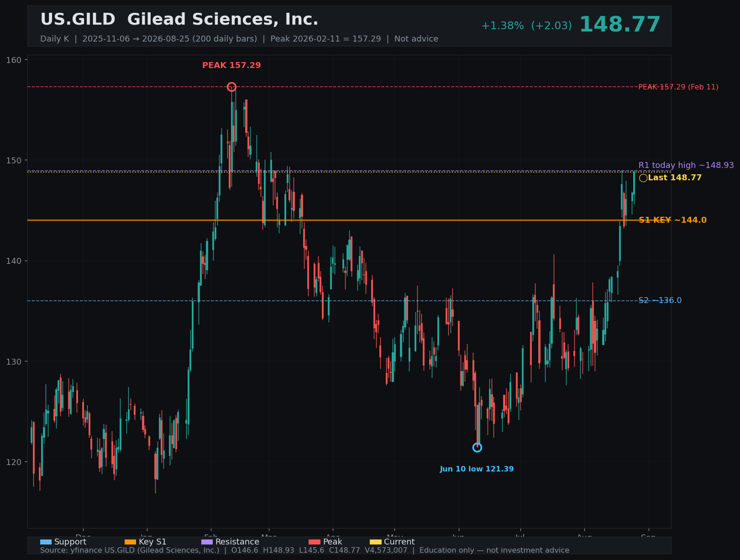
Task: Click the yellow Current legend swatch
Action: pyautogui.click(x=375, y=542)
